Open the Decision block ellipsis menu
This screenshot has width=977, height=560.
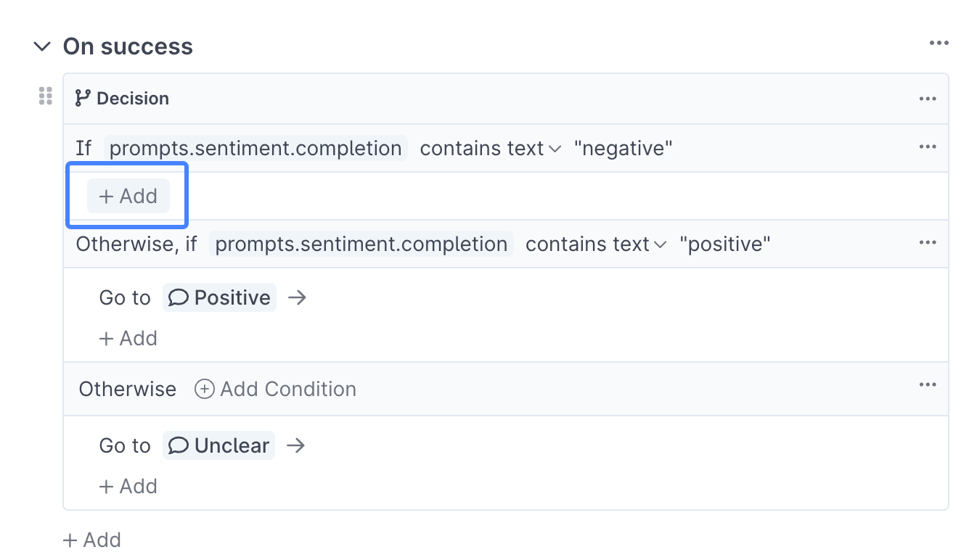[928, 99]
